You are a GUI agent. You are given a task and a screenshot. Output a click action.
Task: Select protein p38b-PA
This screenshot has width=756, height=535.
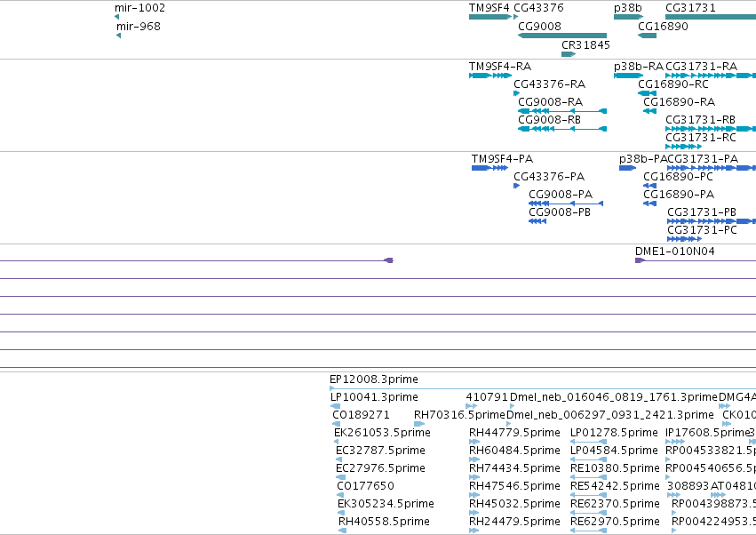[628, 168]
